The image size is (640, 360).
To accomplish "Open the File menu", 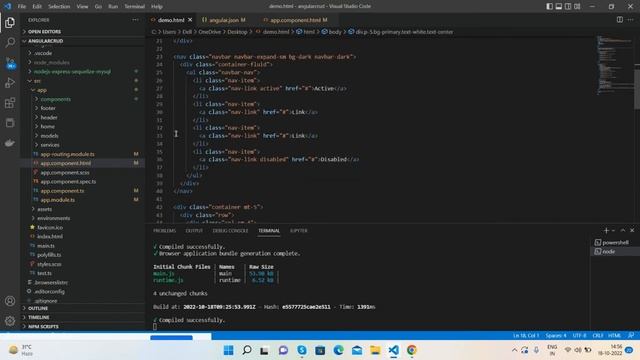I will [22, 7].
